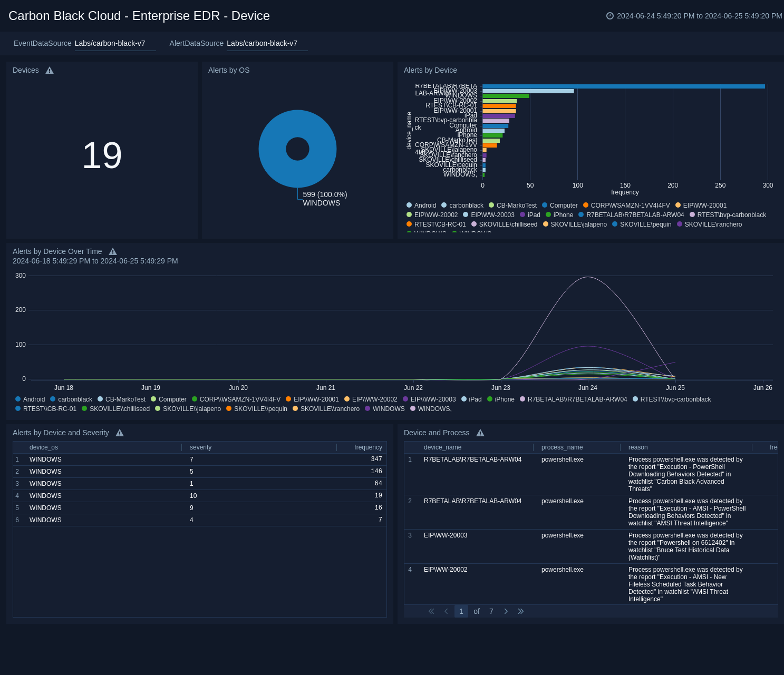
Task: Click the page number 1 button
Action: (x=461, y=611)
